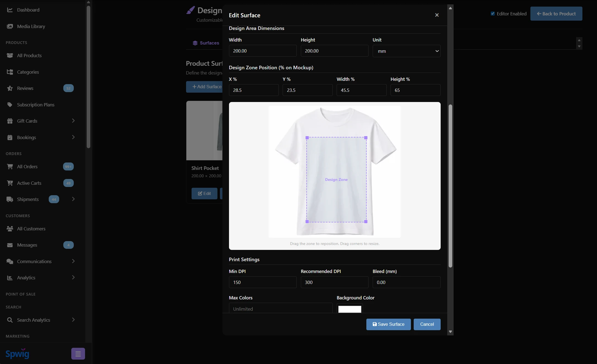Viewport: 597px width, 364px height.
Task: Click the Shirt Pocket surface thumbnail
Action: 204,131
